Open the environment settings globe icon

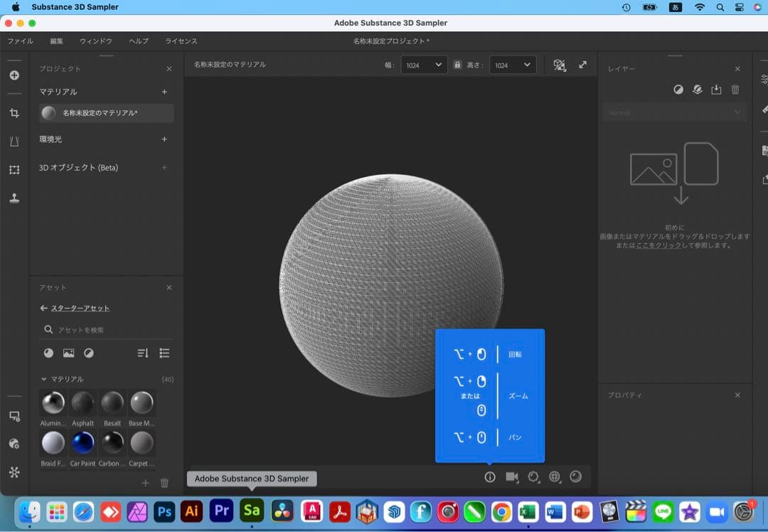click(555, 477)
